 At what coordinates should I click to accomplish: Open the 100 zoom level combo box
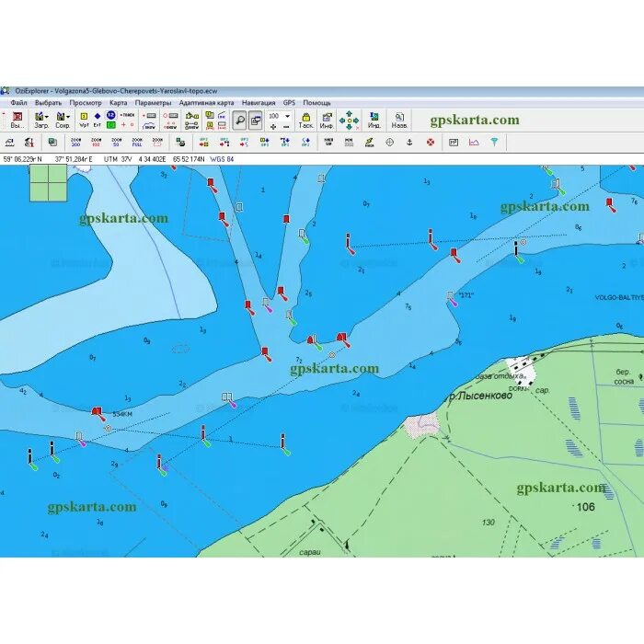(279, 116)
